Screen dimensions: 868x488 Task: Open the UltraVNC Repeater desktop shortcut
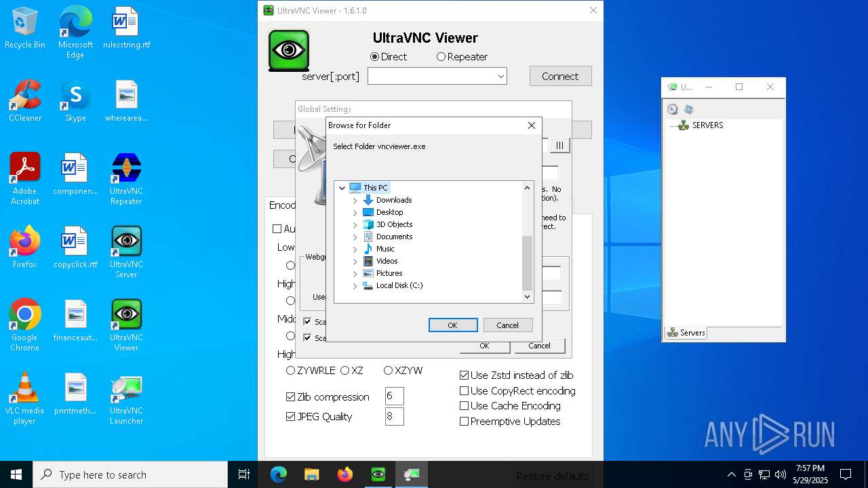pyautogui.click(x=126, y=179)
